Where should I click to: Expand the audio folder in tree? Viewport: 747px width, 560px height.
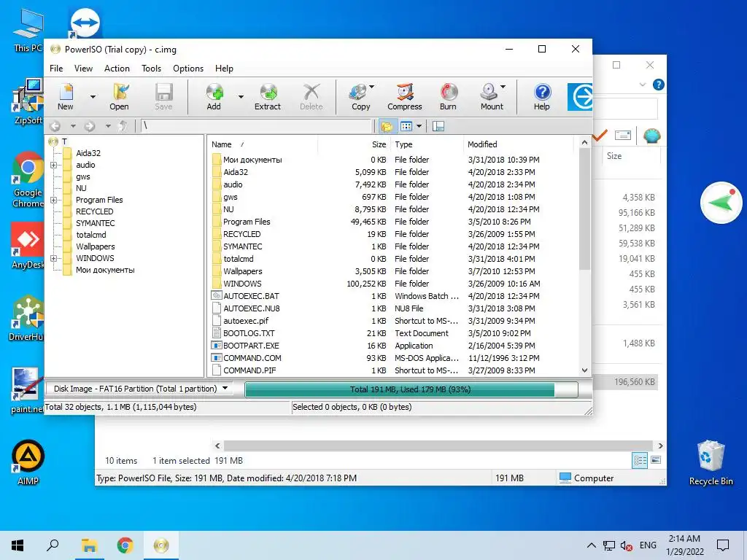(x=53, y=165)
